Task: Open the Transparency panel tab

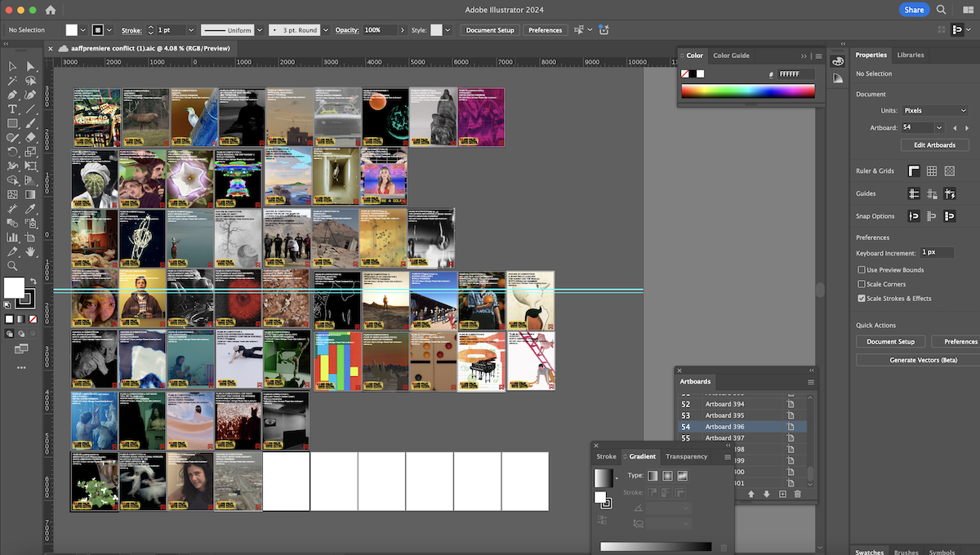Action: click(x=686, y=457)
